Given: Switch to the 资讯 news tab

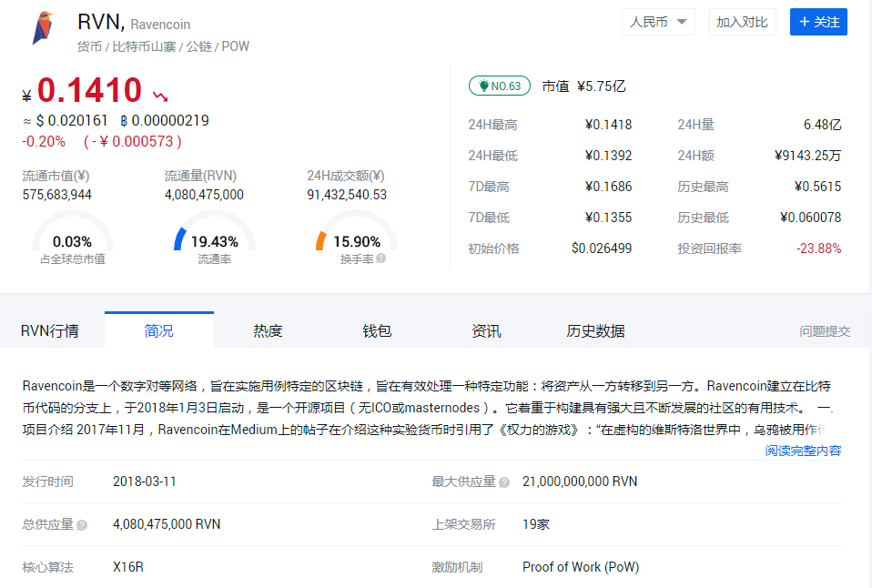Looking at the screenshot, I should [x=486, y=331].
